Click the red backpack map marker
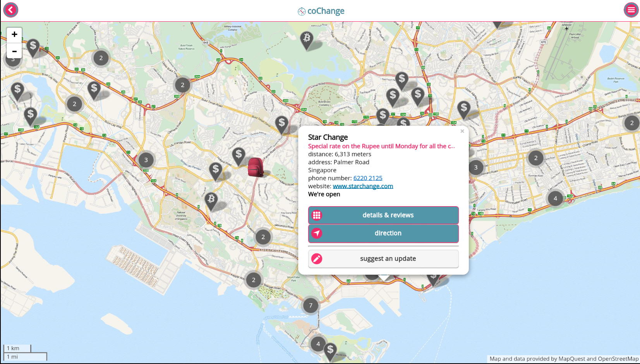Screen dimensions: 640x364 256,167
